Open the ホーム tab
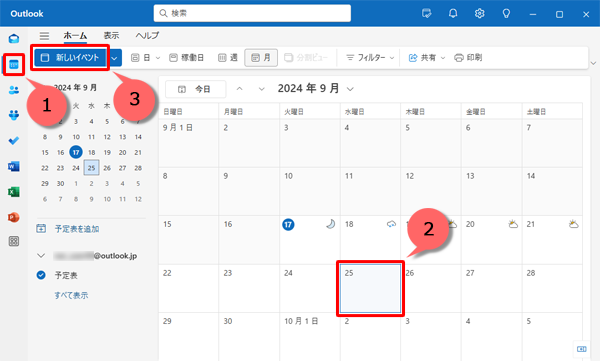Image resolution: width=600 pixels, height=361 pixels. tap(75, 36)
